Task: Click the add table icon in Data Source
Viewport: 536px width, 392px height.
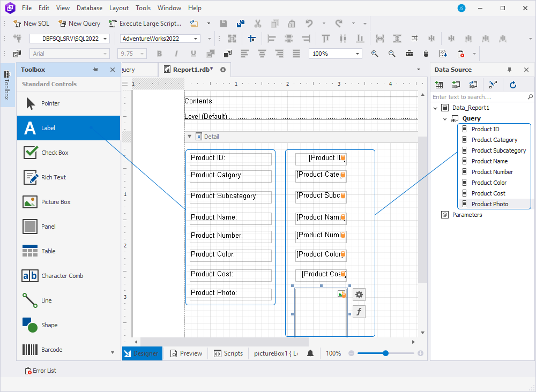Action: click(x=439, y=85)
